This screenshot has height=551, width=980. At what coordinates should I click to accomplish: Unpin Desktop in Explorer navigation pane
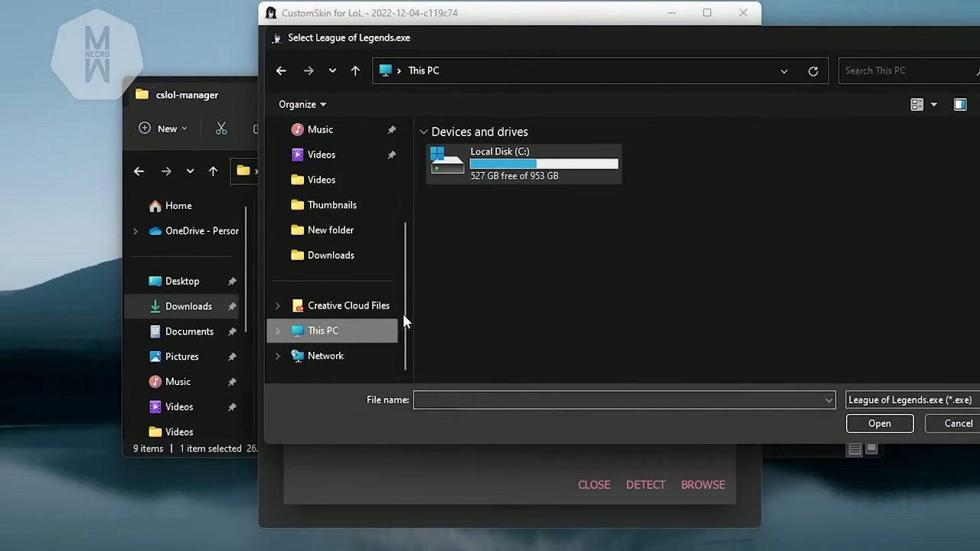coord(232,282)
